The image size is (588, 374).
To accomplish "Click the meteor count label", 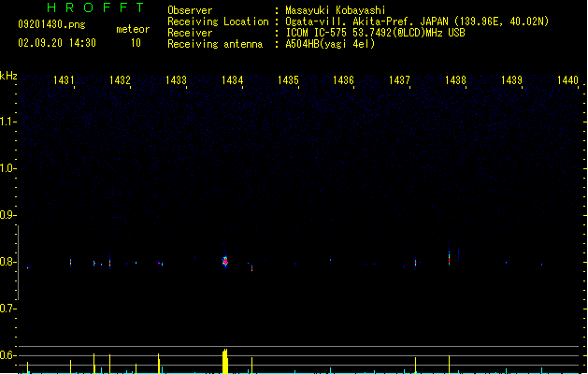I will point(133,29).
